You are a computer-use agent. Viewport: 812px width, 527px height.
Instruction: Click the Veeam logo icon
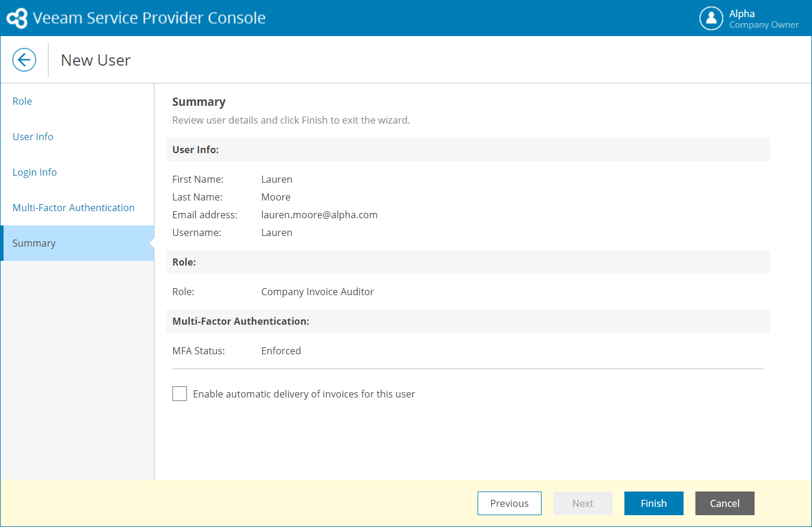pos(17,18)
